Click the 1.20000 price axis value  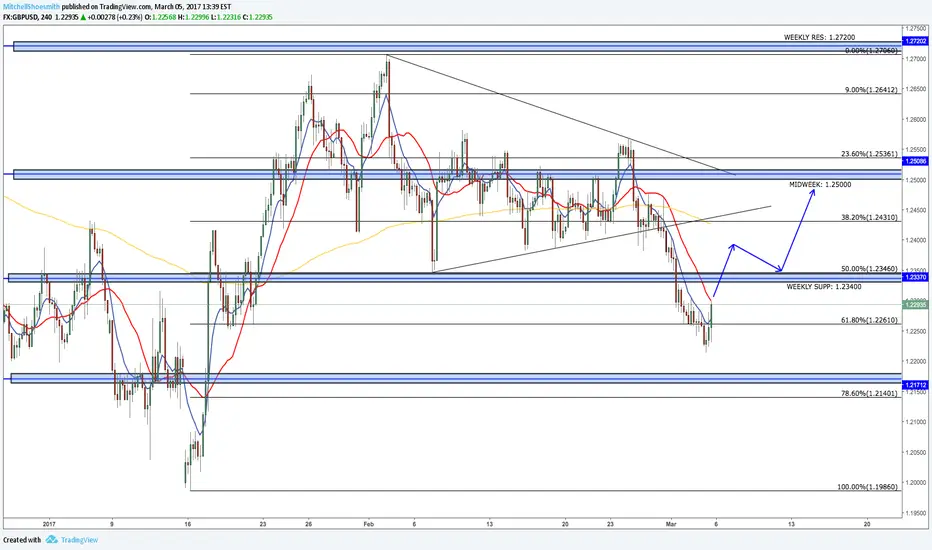pyautogui.click(x=916, y=482)
